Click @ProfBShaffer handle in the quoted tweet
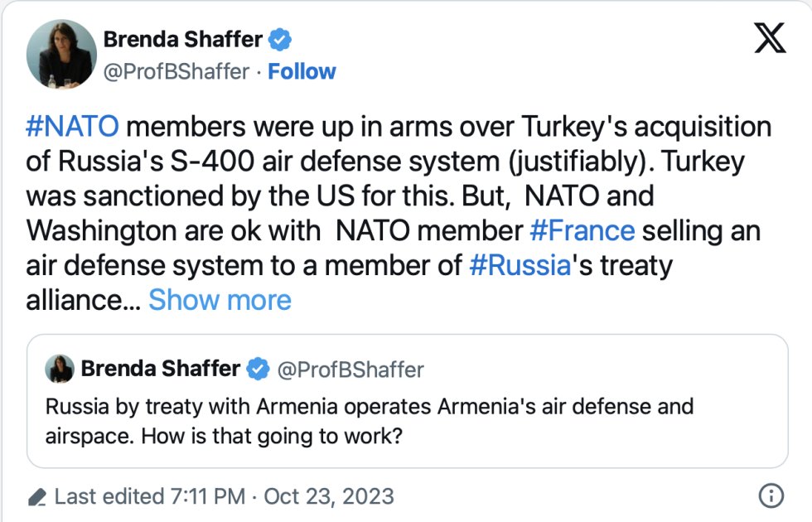Viewport: 812px width, 522px height. [x=350, y=370]
